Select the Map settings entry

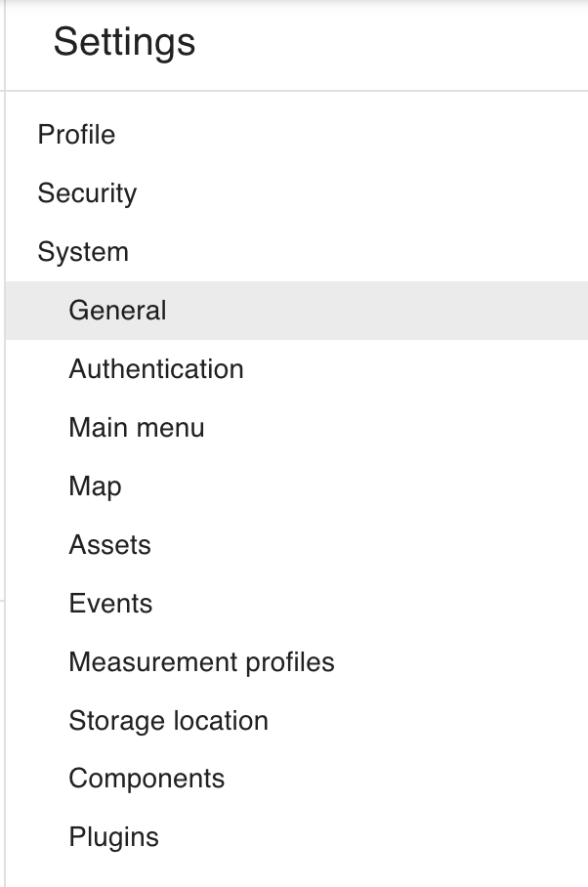click(x=95, y=486)
